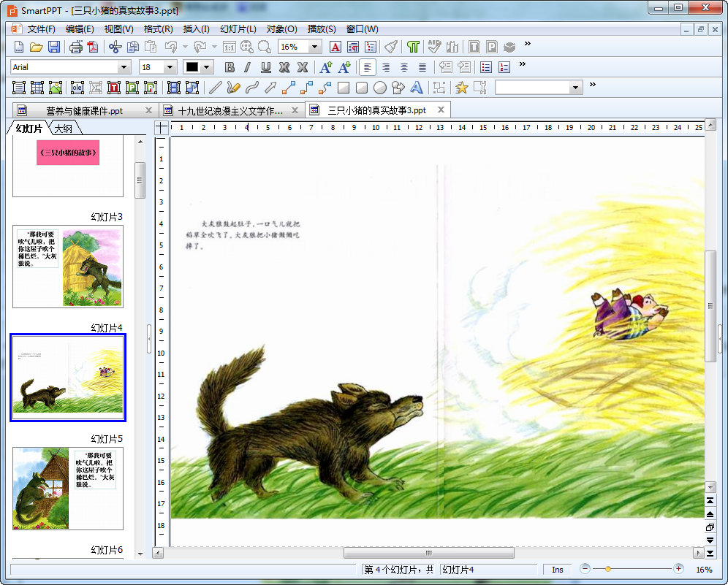Export presentation with the PDF icon
728x585 pixels.
(93, 47)
